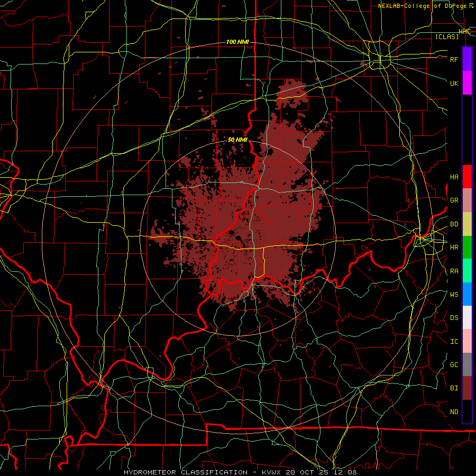Click the HR green legend swatch

[467, 248]
